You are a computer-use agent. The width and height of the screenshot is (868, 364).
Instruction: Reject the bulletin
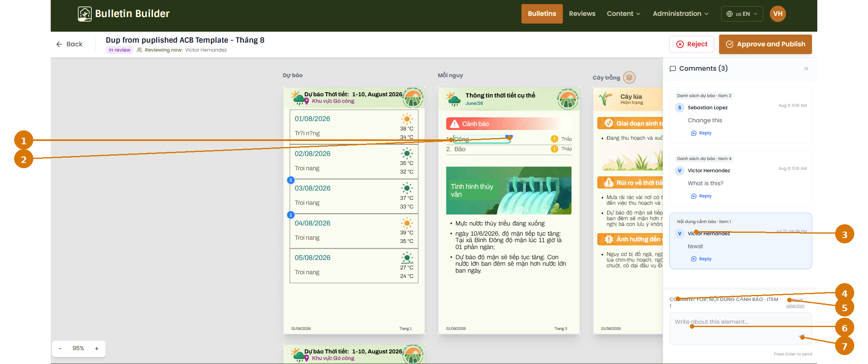[691, 44]
